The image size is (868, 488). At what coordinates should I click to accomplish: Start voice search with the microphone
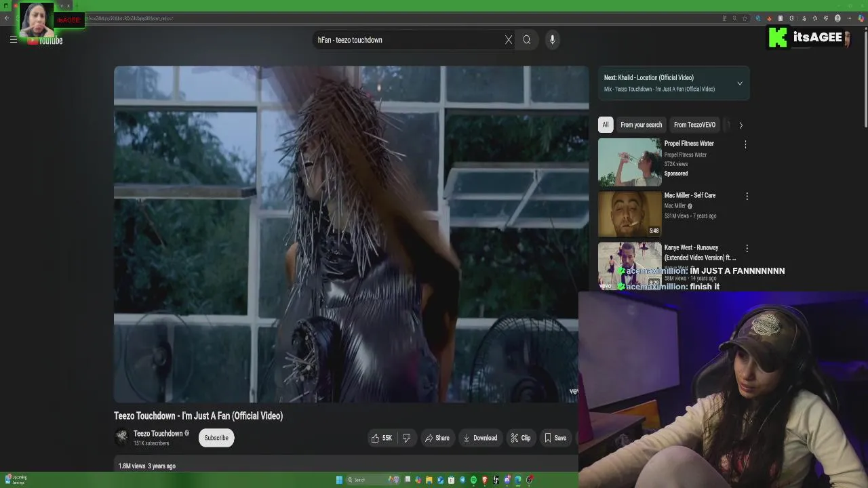(553, 40)
